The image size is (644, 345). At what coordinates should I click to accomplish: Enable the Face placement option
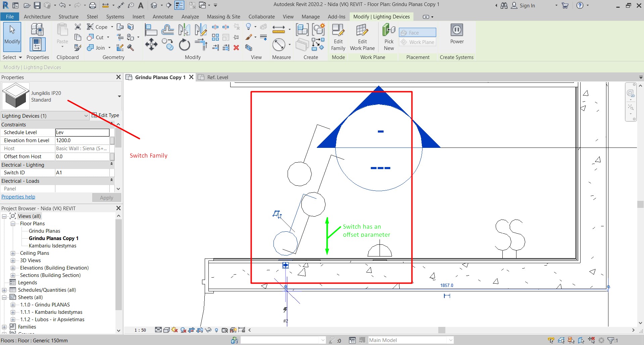[417, 32]
